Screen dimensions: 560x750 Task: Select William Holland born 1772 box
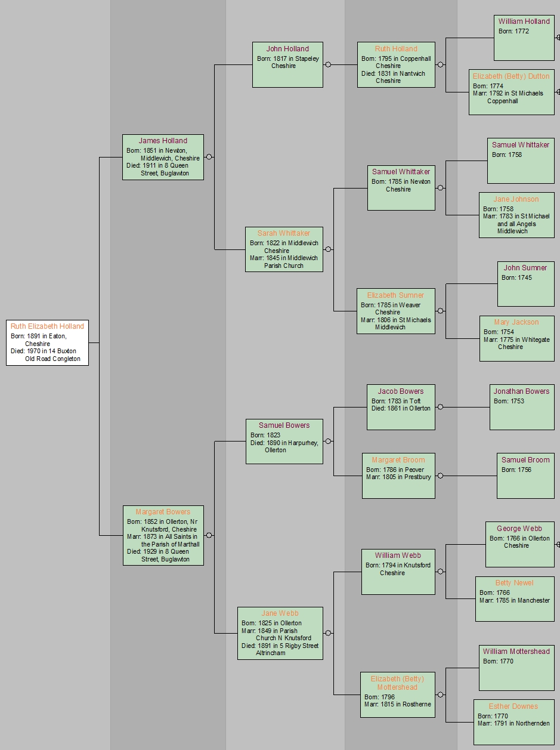[x=524, y=38]
